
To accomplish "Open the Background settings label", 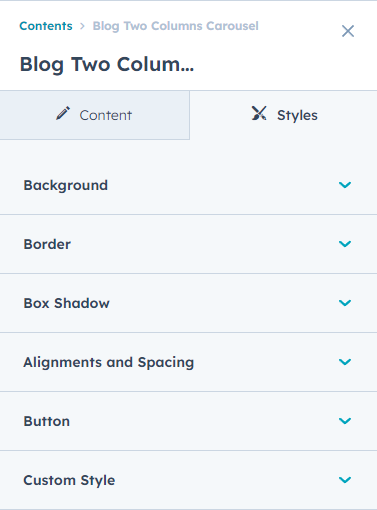I will point(66,185).
